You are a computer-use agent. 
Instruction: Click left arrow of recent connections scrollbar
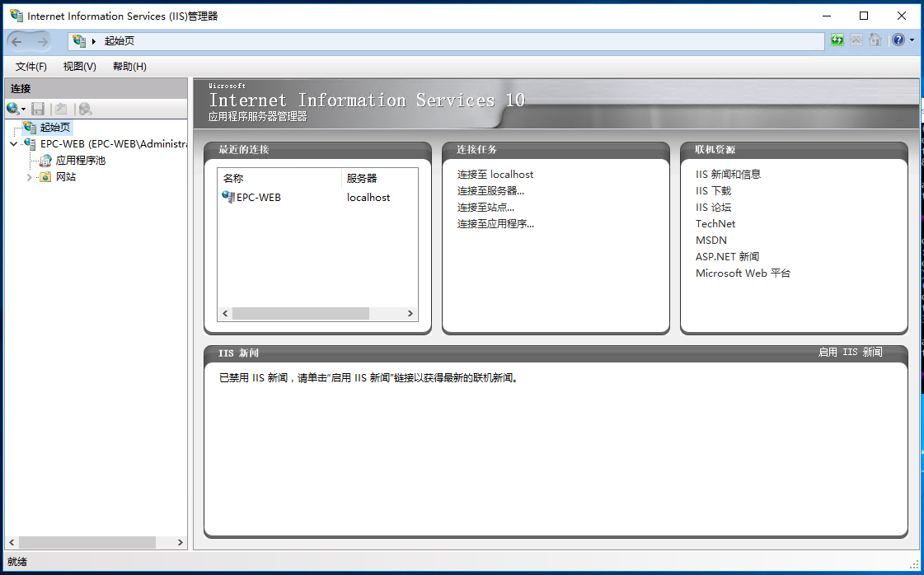[x=225, y=313]
